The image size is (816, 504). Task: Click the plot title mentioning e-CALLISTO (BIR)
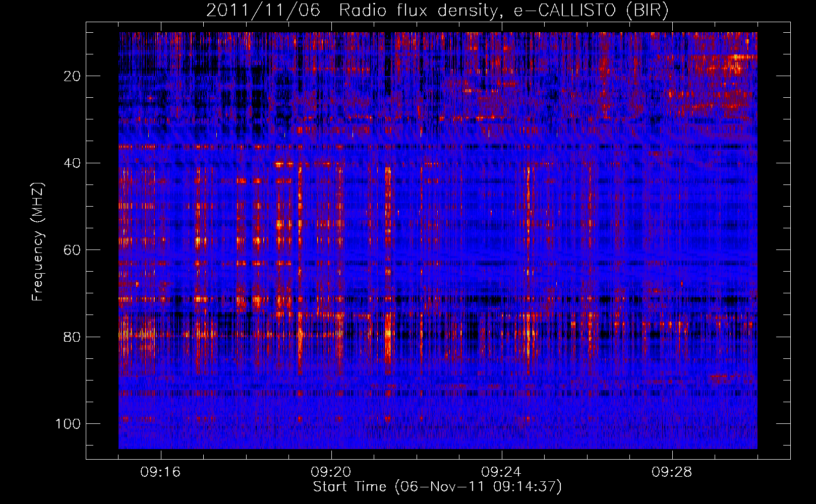pos(437,11)
